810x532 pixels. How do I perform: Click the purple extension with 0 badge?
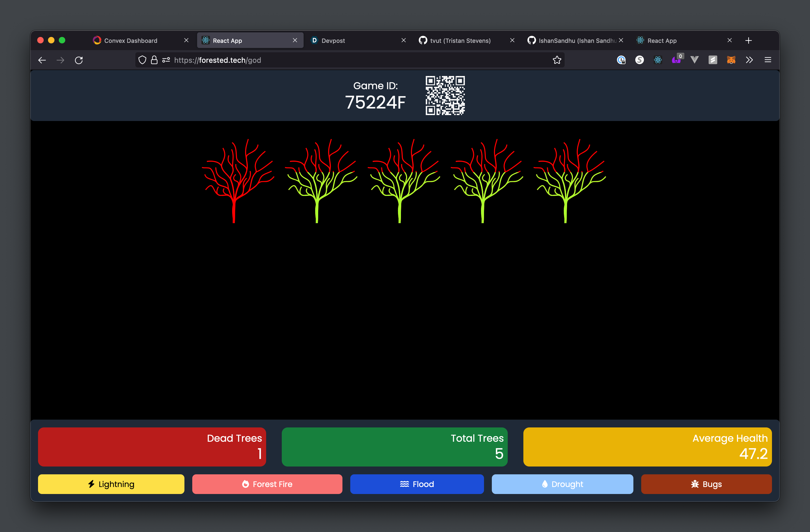pos(676,60)
